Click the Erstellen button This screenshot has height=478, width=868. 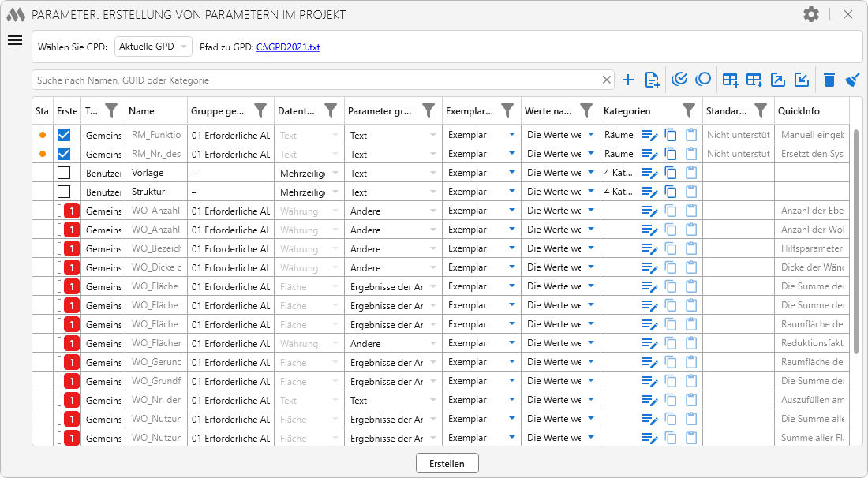point(447,463)
